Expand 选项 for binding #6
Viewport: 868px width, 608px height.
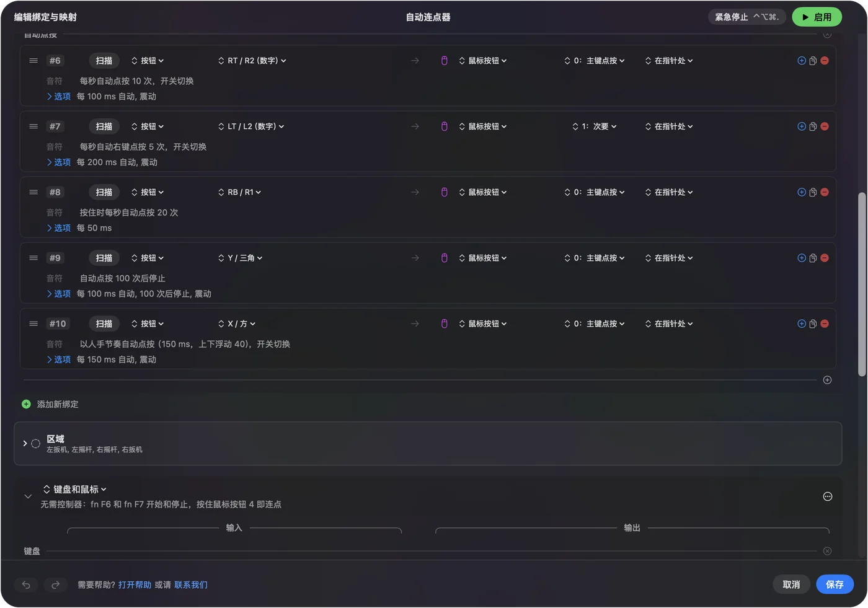click(x=58, y=97)
